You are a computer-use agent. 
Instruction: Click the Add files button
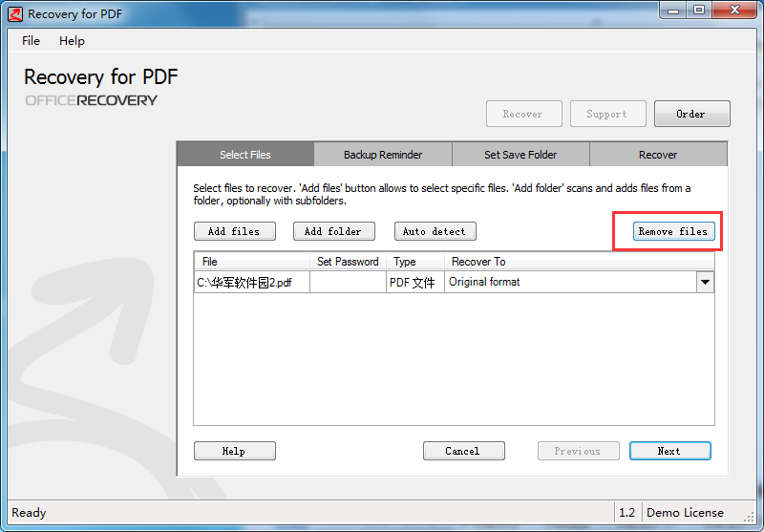point(234,231)
